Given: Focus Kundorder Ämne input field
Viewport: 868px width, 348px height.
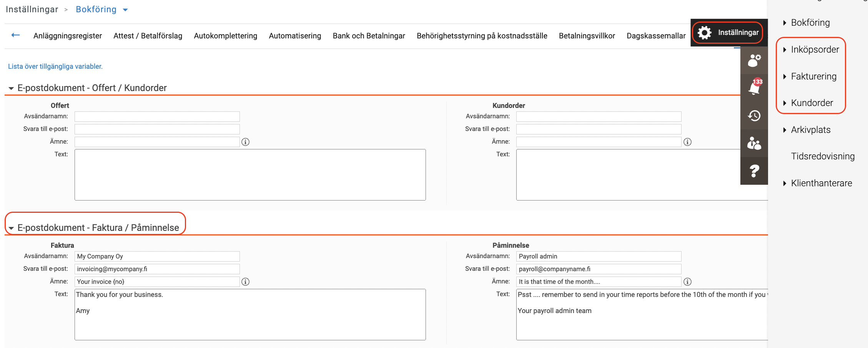Looking at the screenshot, I should (599, 142).
